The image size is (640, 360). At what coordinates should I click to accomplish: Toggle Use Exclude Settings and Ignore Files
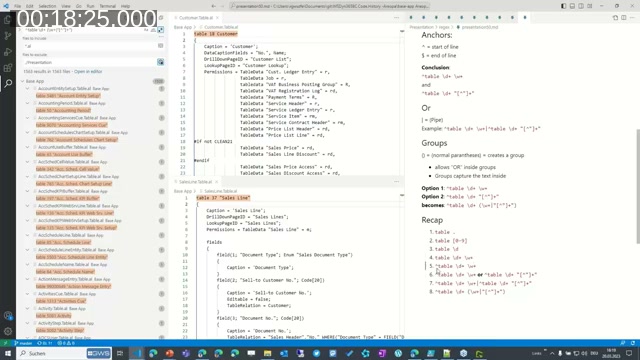point(160,62)
